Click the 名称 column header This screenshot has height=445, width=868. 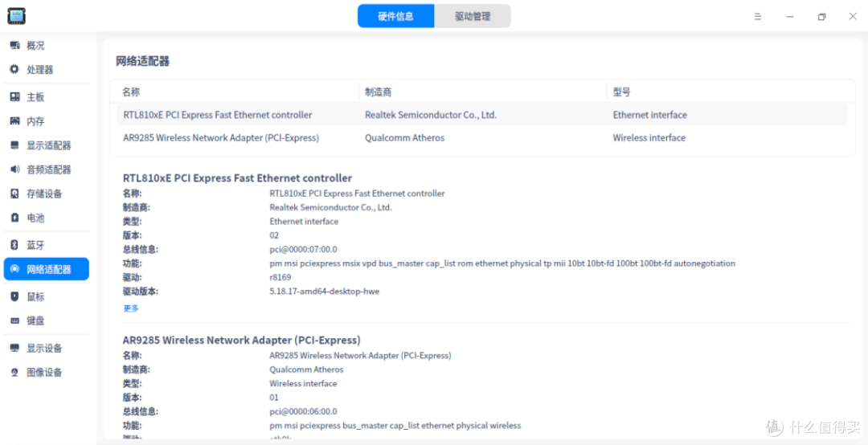click(x=131, y=92)
